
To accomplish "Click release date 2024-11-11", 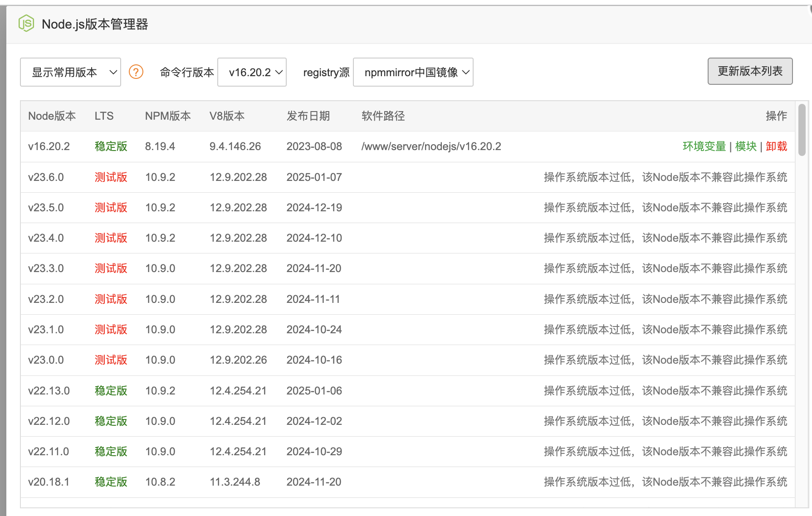I will point(313,299).
